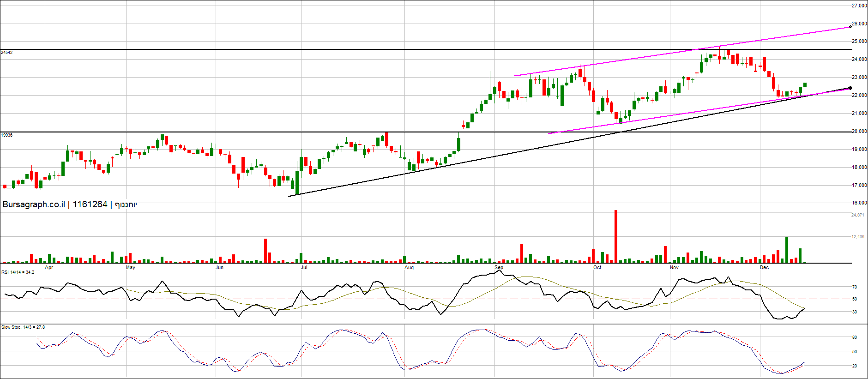Click the security number 1161264 in the watermark
Viewport: 868px width, 379px height.
click(x=90, y=205)
